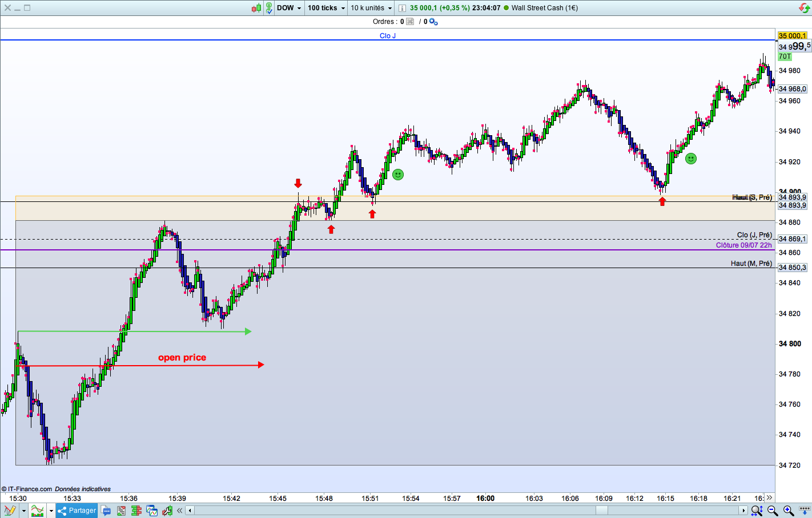Screen dimensions: 812x518
Task: Open the chart properties wrench icon
Action: pyautogui.click(x=167, y=511)
